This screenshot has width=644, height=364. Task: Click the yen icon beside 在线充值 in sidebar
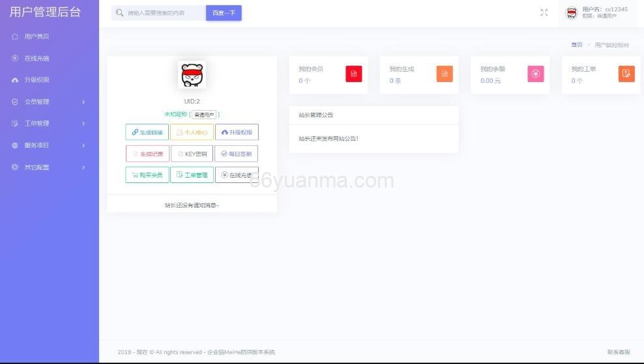click(15, 58)
